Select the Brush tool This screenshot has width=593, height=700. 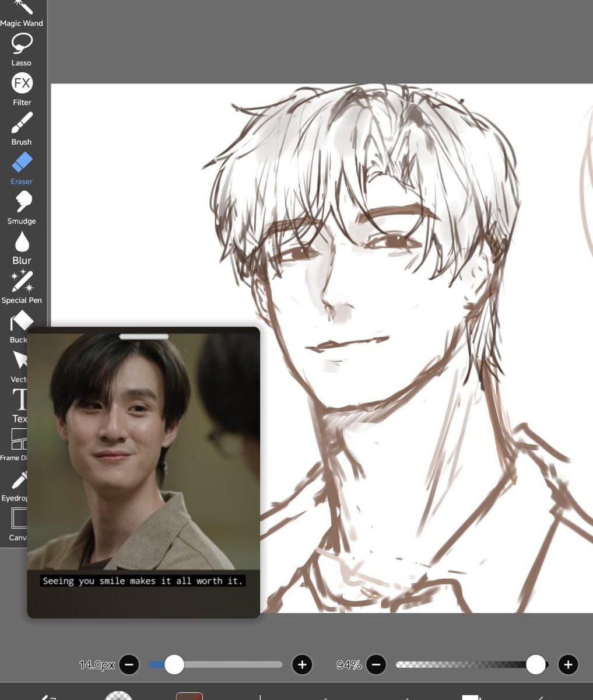(22, 129)
